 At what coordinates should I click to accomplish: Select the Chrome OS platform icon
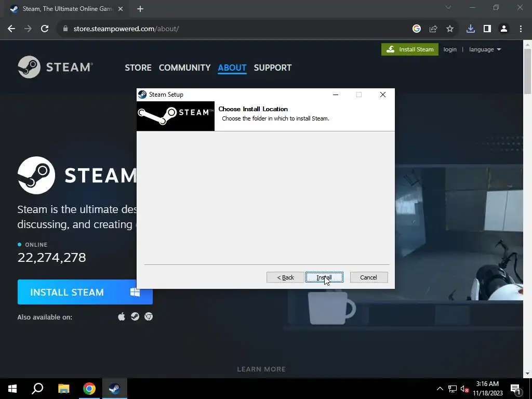point(148,316)
